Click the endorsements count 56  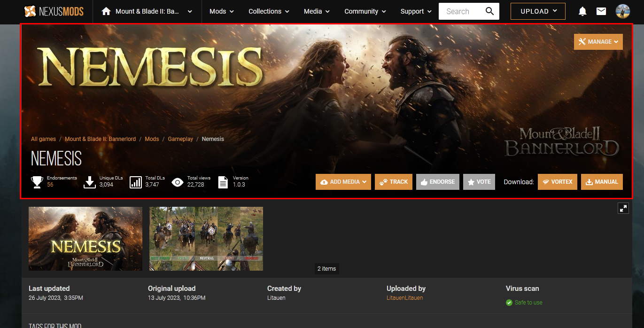(50, 185)
